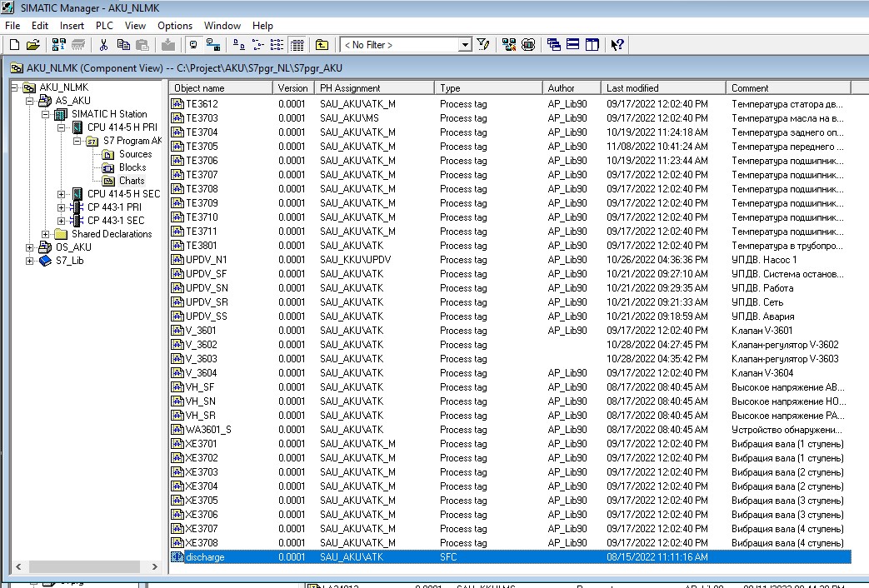Expand the CPU 414-5 H SEC node
Screen dimensions: 869x588
(62, 194)
